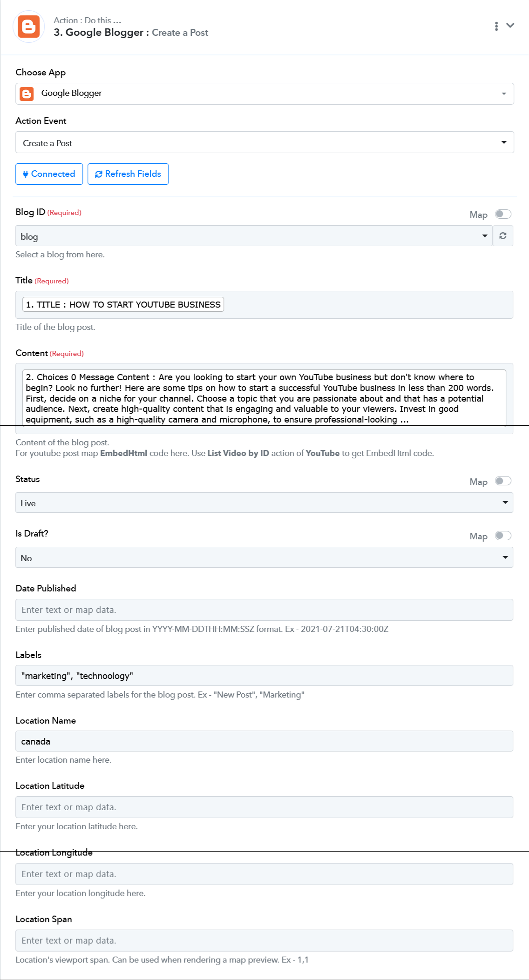This screenshot has width=529, height=980.
Task: Click the Blogger icon in Choose App field
Action: tap(27, 94)
